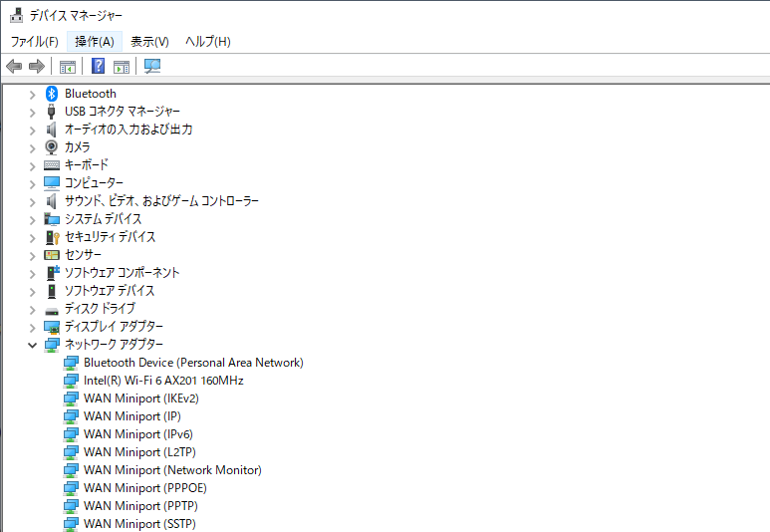Open the ヘルプ(H) menu

coord(208,41)
